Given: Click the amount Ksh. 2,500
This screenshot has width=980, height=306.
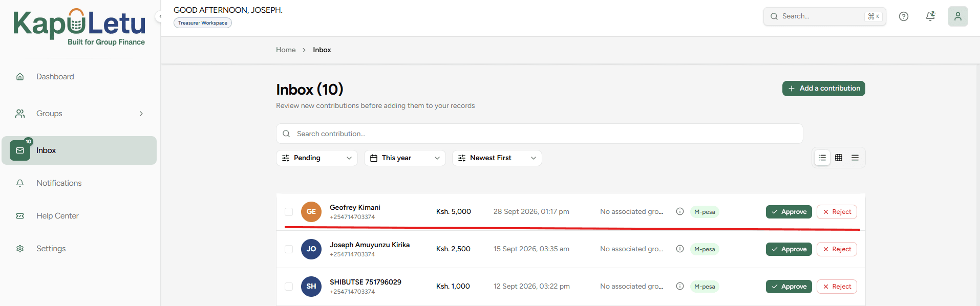Looking at the screenshot, I should pos(453,249).
